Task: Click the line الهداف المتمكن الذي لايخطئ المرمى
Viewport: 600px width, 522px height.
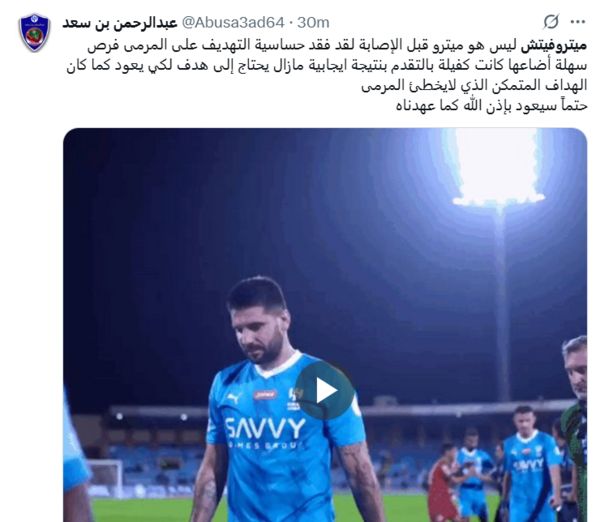Action: coord(474,86)
